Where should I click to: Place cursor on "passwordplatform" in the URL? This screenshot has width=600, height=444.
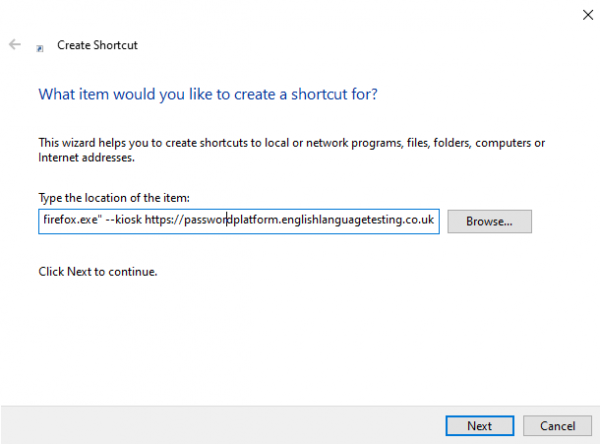pos(232,220)
